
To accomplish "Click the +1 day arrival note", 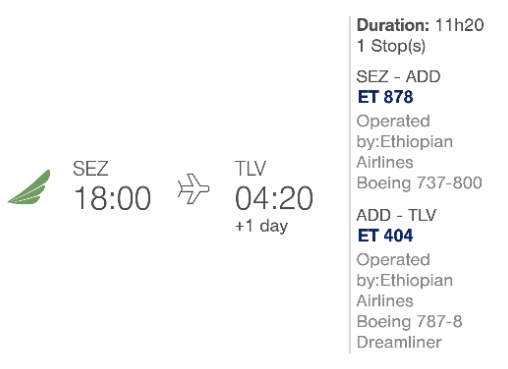I will 261,226.
